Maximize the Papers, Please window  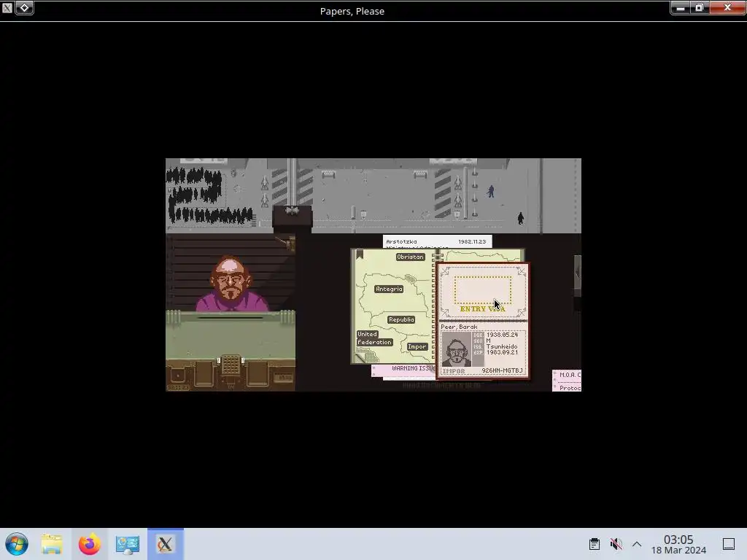pos(700,7)
